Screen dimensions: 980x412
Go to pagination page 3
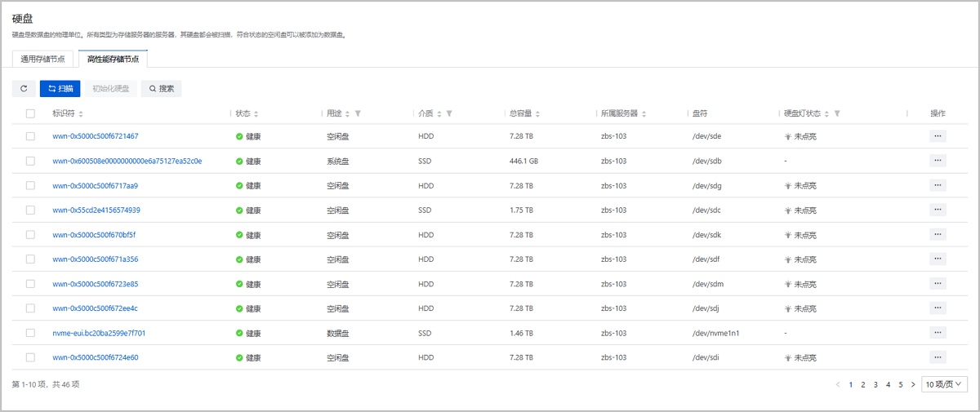tap(875, 383)
